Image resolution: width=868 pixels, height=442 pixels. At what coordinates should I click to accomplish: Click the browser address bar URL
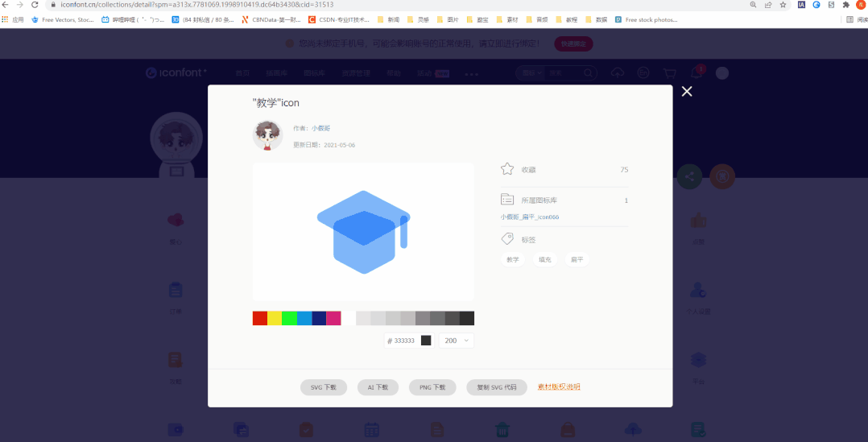pyautogui.click(x=197, y=4)
